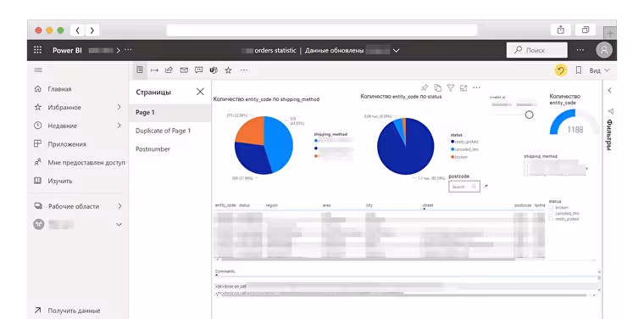Click the breadcrumb ellipsis after Power BI
The height and width of the screenshot is (319, 644).
[x=128, y=50]
